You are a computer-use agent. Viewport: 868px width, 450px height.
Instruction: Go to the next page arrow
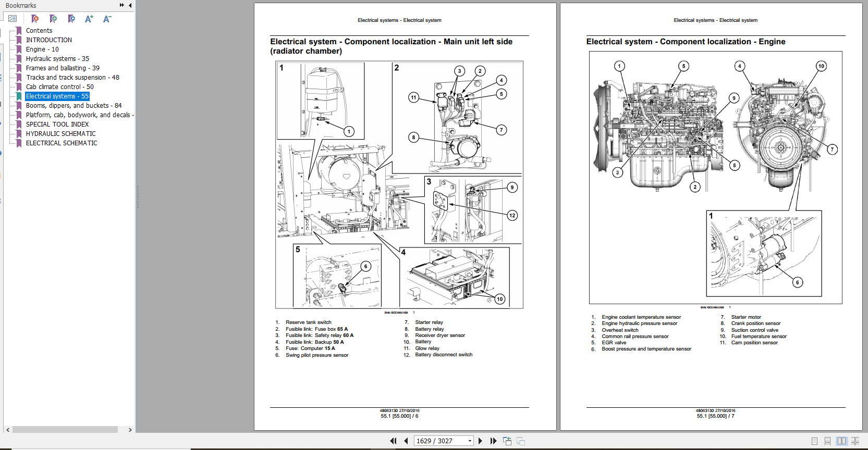(481, 441)
